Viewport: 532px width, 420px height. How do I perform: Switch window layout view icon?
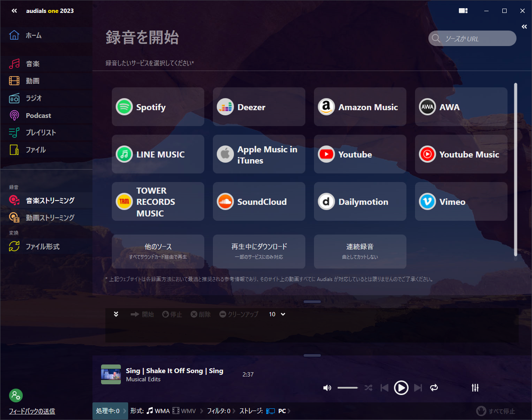(463, 11)
